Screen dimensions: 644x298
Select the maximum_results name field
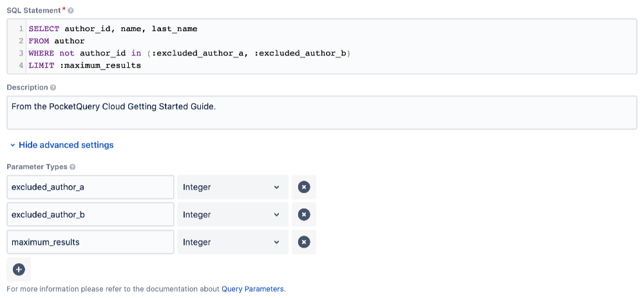point(90,243)
